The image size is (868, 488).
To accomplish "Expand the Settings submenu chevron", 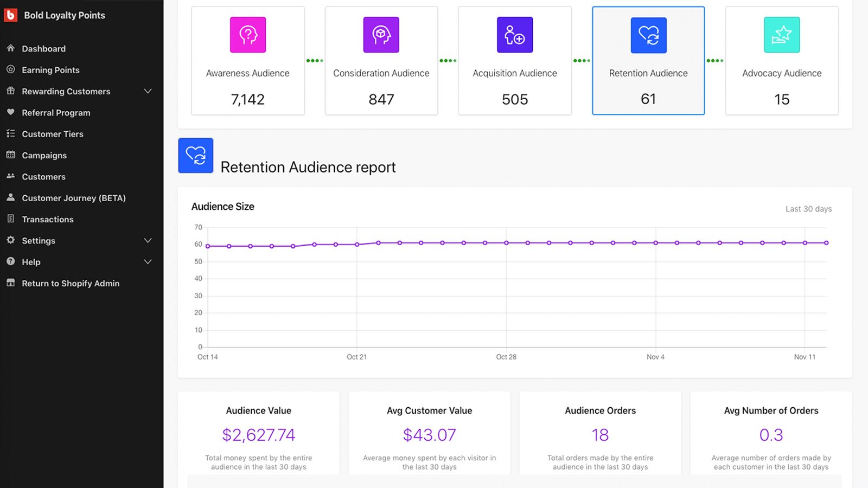I will (x=148, y=240).
